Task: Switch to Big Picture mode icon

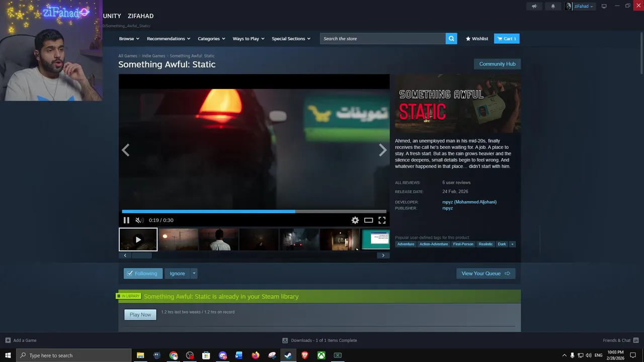Action: click(604, 6)
